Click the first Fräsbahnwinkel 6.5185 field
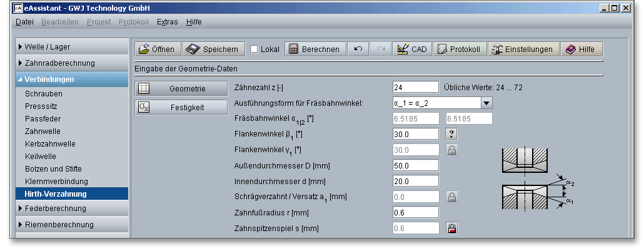Image resolution: width=644 pixels, height=248 pixels. pos(416,118)
